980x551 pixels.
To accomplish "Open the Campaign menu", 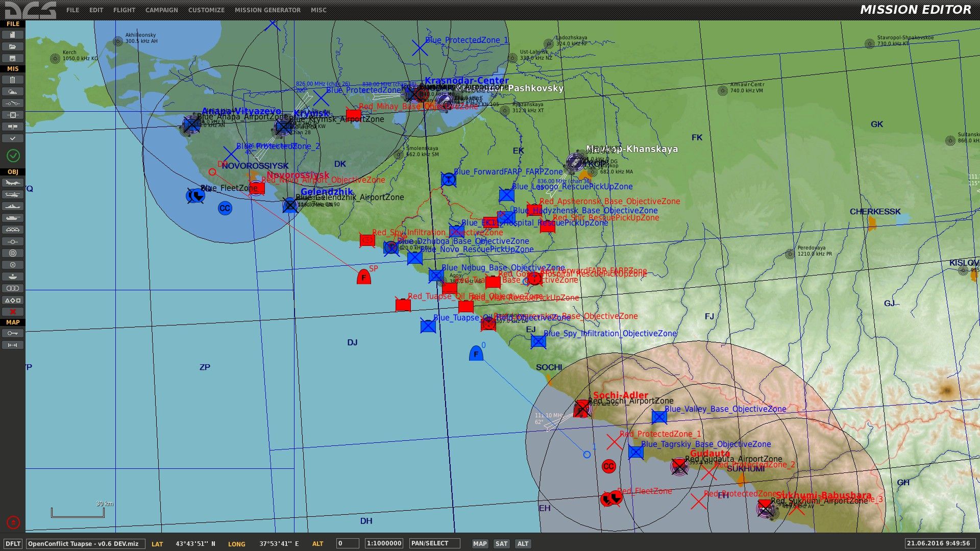I will click(161, 10).
